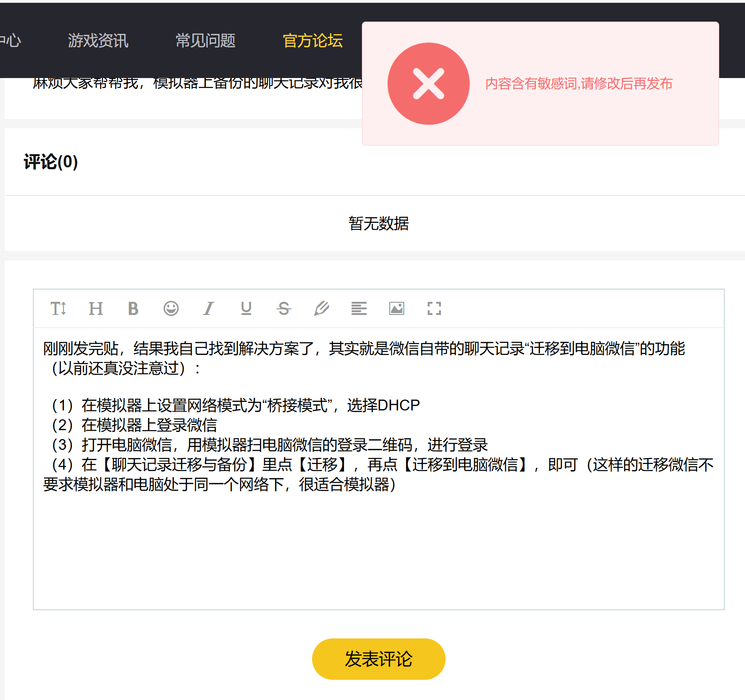Open the emoji picker
745x700 pixels.
point(171,308)
